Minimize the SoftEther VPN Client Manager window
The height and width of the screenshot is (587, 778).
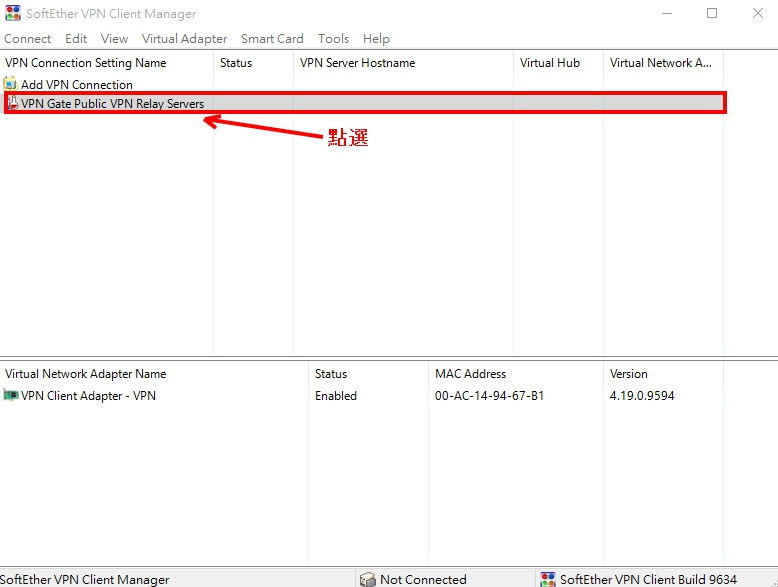(x=667, y=13)
